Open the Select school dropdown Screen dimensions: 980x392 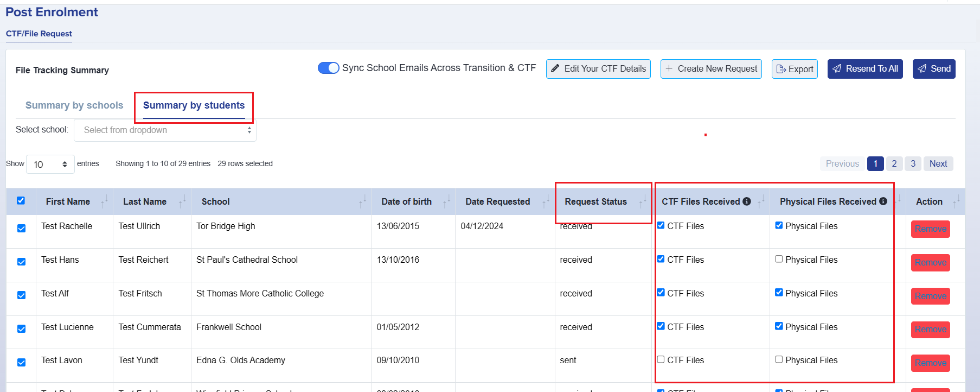165,130
